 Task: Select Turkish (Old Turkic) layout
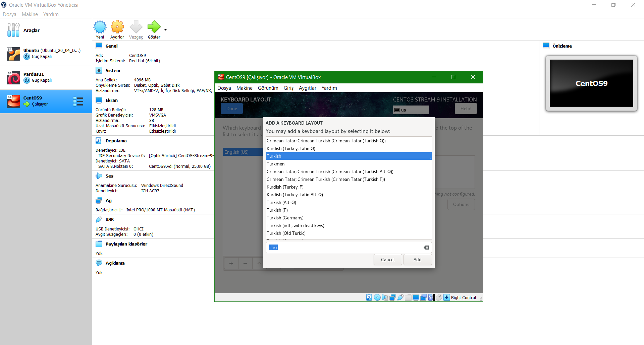point(348,233)
